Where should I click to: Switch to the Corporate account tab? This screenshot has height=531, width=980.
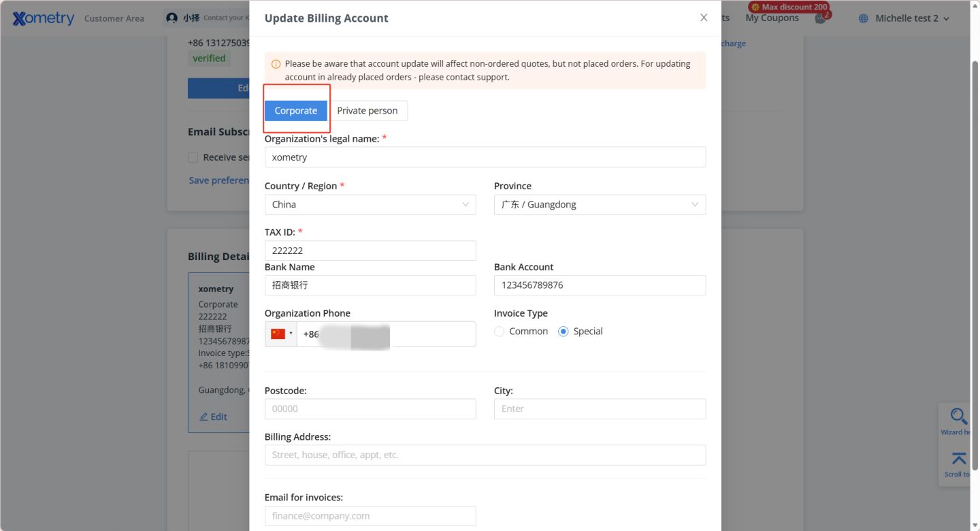click(296, 111)
